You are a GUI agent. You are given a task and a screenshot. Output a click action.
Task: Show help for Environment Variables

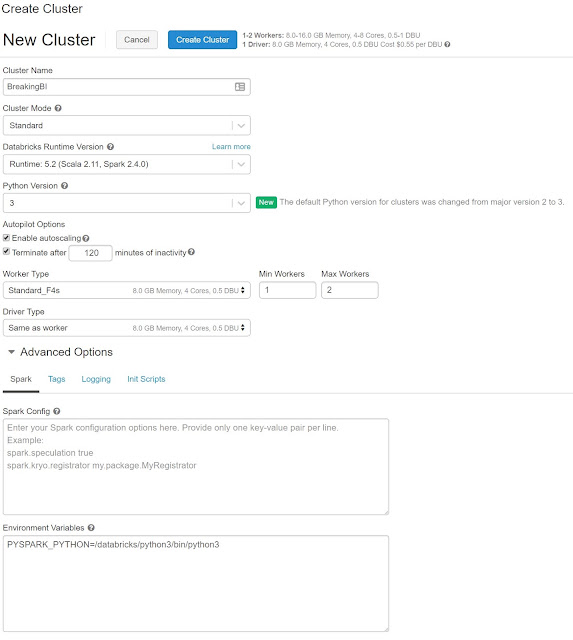coord(91,528)
